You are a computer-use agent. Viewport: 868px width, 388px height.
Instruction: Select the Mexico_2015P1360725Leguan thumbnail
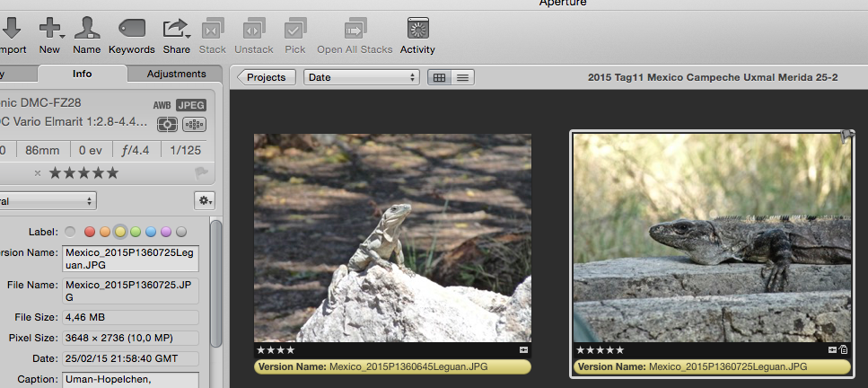(712, 238)
